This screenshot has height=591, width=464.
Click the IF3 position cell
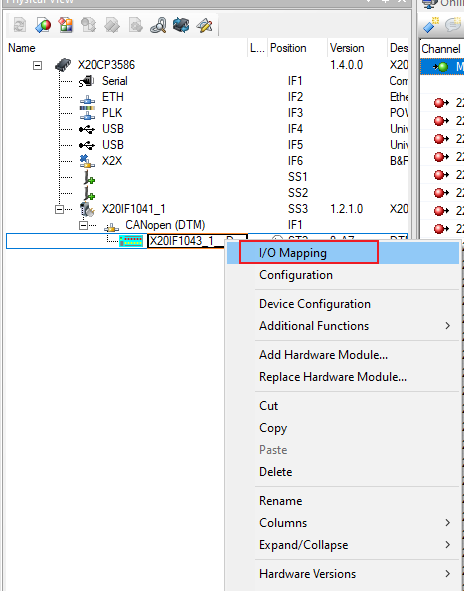(295, 113)
